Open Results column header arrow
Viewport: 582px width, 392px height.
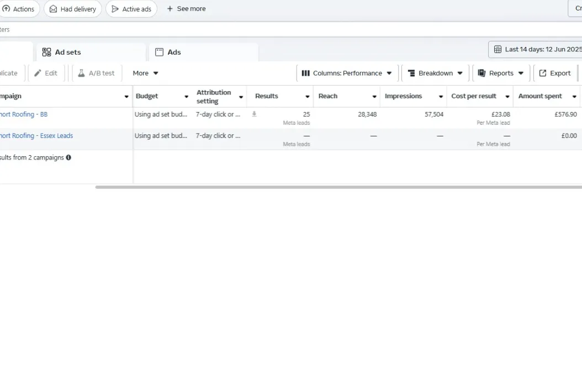(x=308, y=97)
